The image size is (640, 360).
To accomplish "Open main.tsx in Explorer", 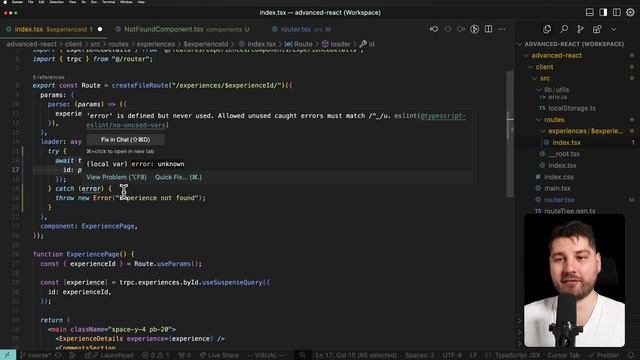I will pyautogui.click(x=557, y=188).
